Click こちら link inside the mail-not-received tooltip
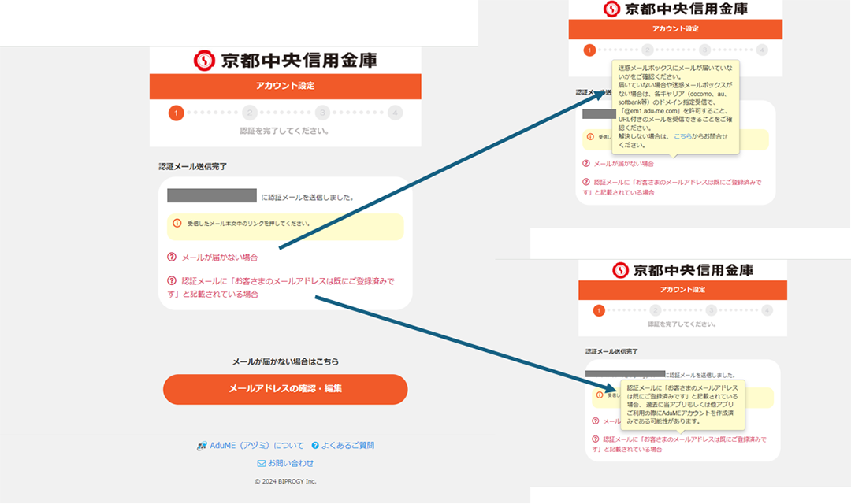Image resolution: width=851 pixels, height=504 pixels. 682,136
